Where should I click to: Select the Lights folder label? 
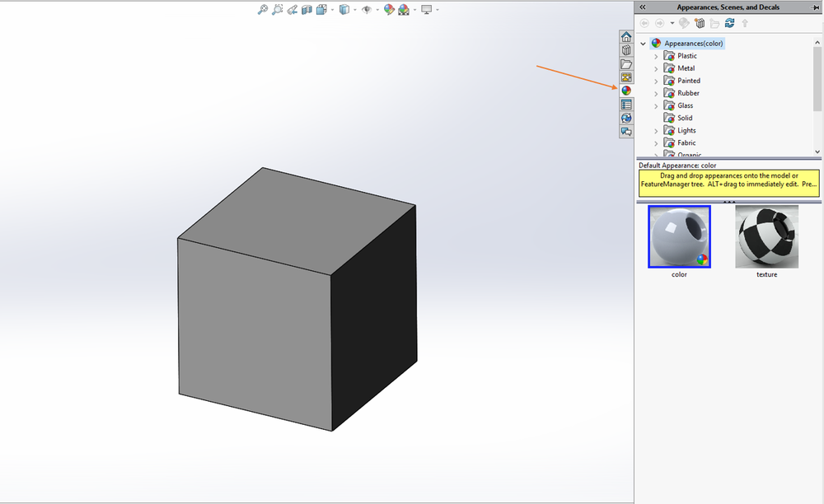point(686,131)
